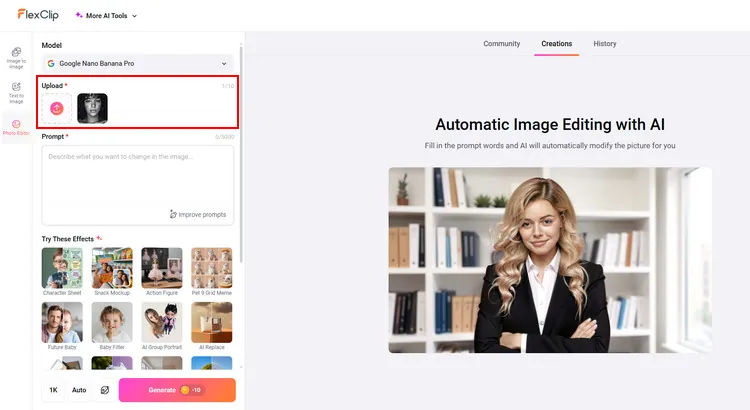The image size is (750, 410).
Task: Open the Text to Image tool
Action: (x=16, y=92)
